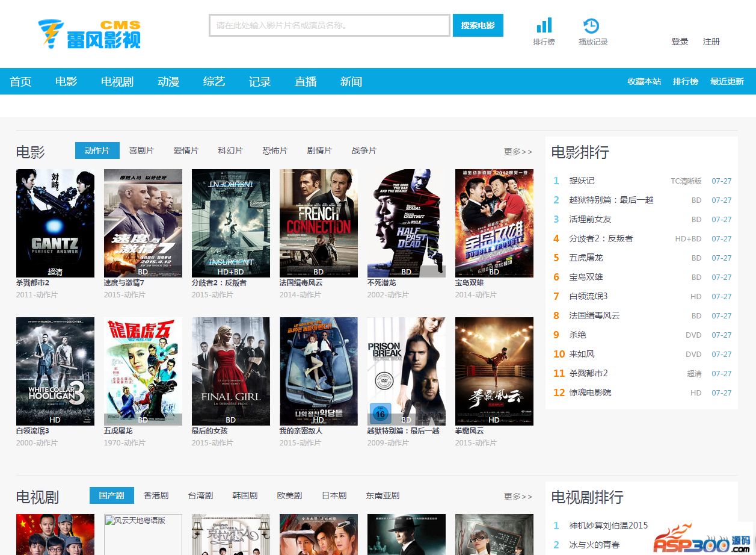Open the Final Girl poster
The height and width of the screenshot is (555, 756).
pyautogui.click(x=231, y=371)
